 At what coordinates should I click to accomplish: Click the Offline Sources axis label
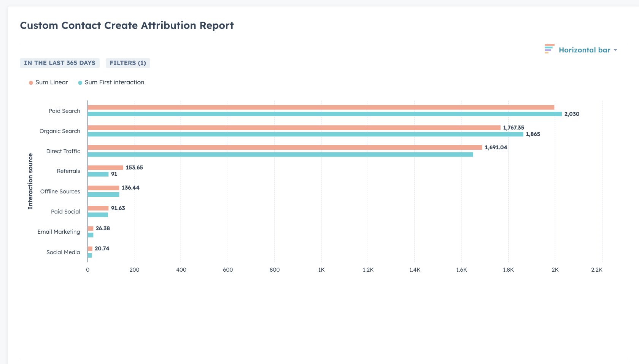[60, 191]
